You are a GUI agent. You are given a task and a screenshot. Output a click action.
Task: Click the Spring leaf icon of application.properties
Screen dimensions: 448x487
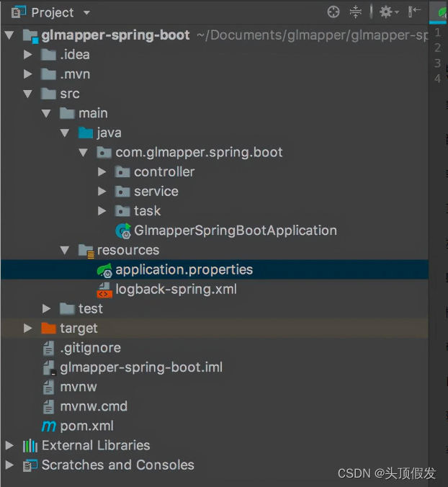pyautogui.click(x=104, y=270)
